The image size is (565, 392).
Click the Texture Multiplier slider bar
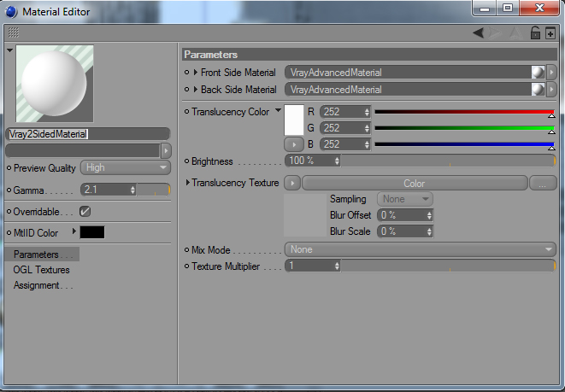448,266
